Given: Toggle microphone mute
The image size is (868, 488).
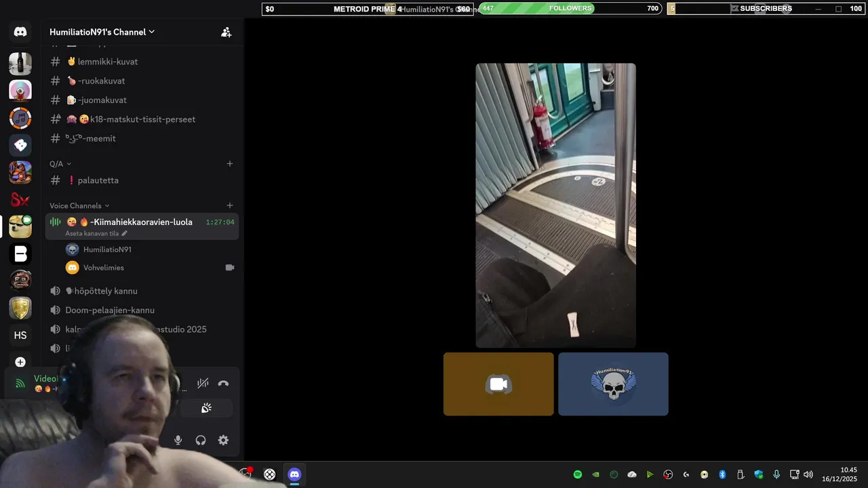Looking at the screenshot, I should pyautogui.click(x=178, y=440).
